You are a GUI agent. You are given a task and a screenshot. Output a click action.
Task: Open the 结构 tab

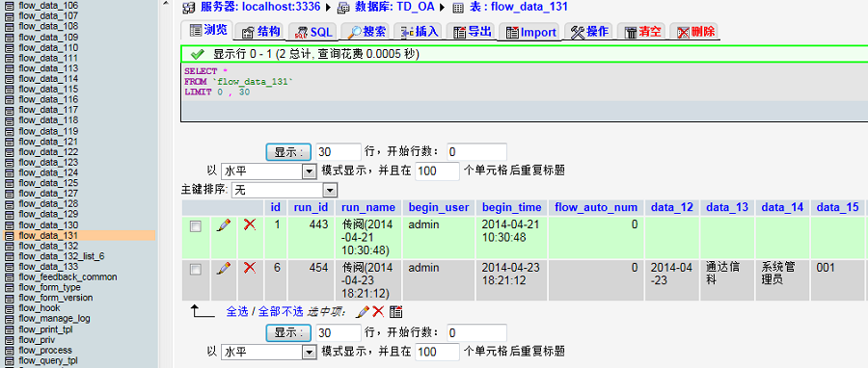tap(261, 32)
